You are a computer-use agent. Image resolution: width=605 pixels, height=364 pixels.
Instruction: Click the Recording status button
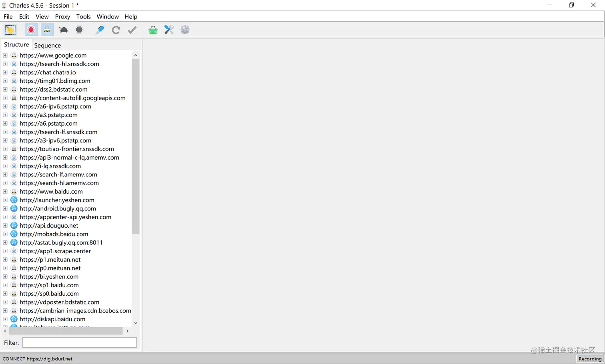coord(590,359)
